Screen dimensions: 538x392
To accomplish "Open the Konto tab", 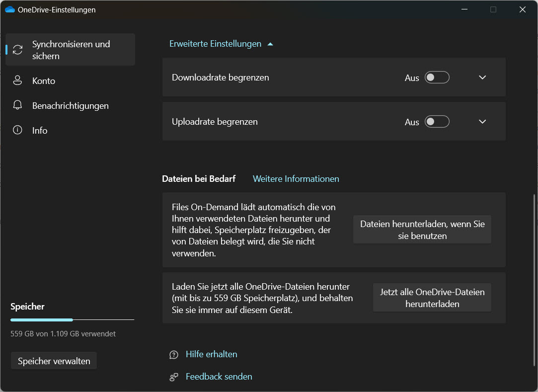I will (44, 80).
